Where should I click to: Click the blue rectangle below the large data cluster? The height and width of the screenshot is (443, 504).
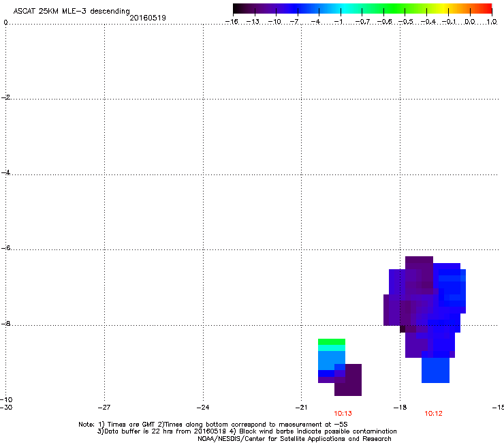(435, 370)
